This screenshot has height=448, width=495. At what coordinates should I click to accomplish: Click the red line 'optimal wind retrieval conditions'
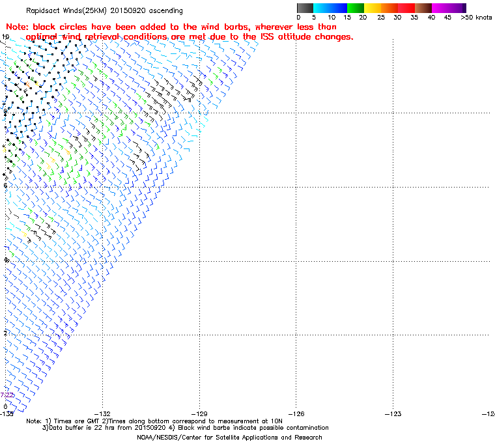click(x=190, y=37)
